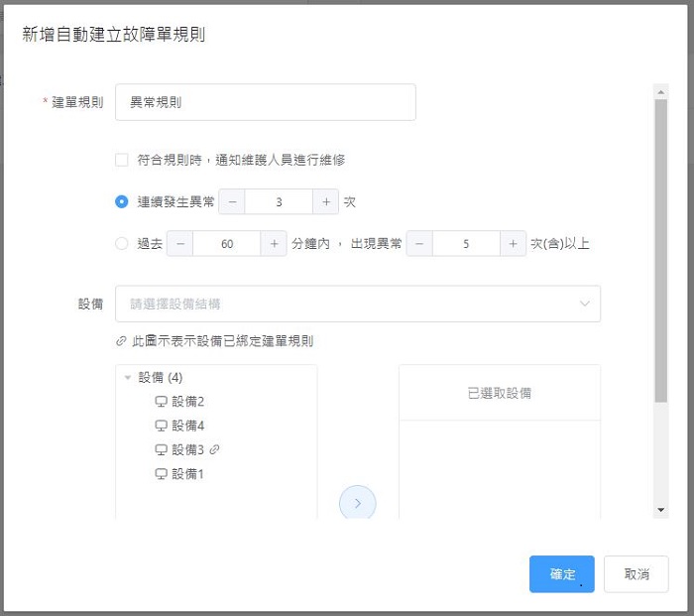Click the right arrow transfer button
This screenshot has height=616, width=694.
click(x=358, y=504)
